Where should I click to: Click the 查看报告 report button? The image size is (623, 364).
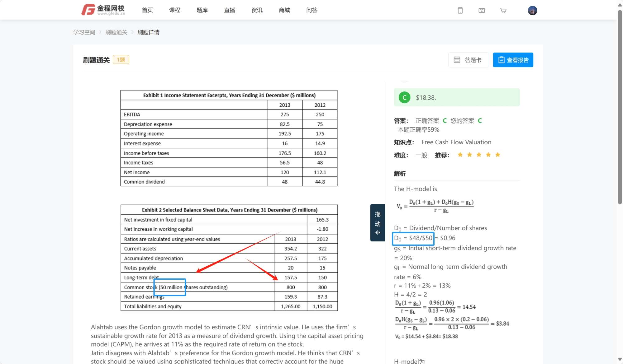coord(513,60)
